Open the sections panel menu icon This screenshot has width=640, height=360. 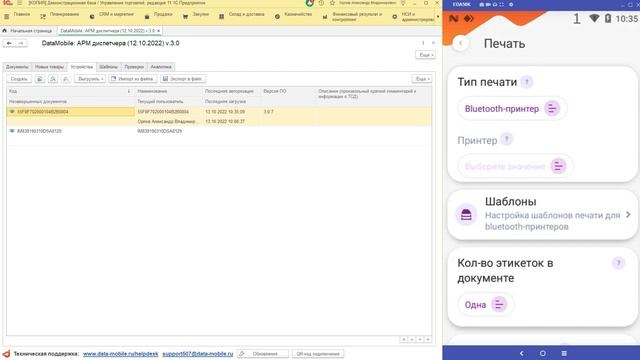pos(7,17)
